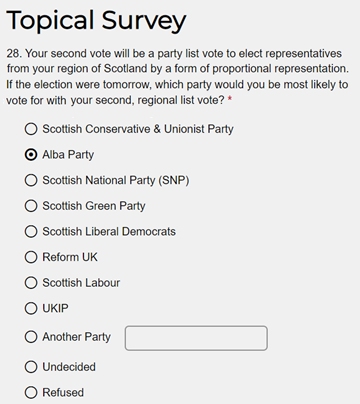Viewport: 360px width, 404px height.
Task: Click the Reform UK label text
Action: (x=70, y=257)
